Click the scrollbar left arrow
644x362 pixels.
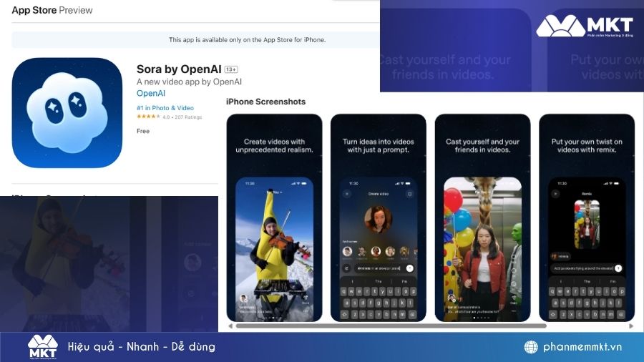coord(230,326)
